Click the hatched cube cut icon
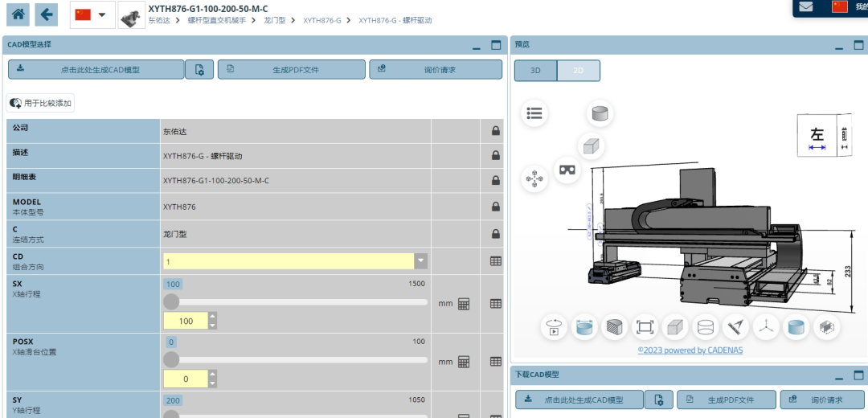This screenshot has height=418, width=868. click(614, 327)
